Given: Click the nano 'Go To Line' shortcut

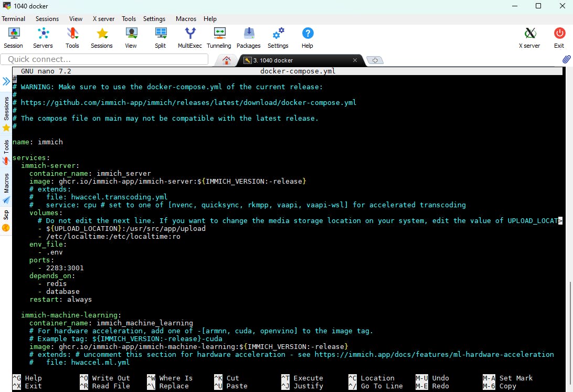Looking at the screenshot, I should tap(376, 386).
